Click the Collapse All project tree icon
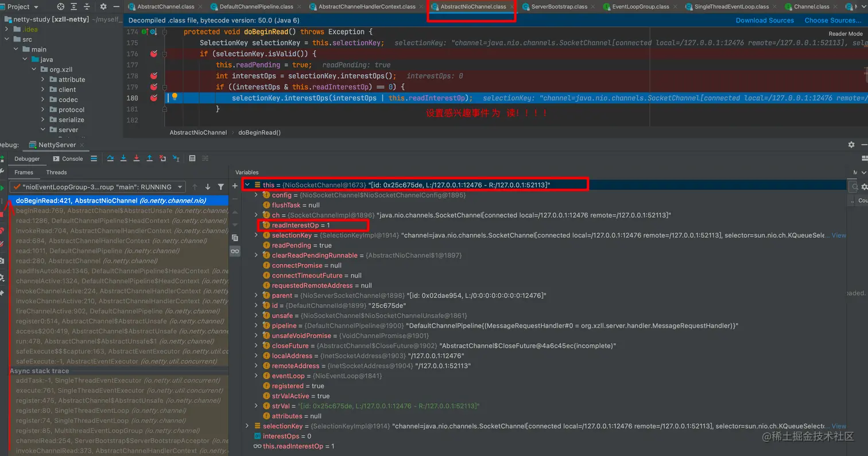 87,6
